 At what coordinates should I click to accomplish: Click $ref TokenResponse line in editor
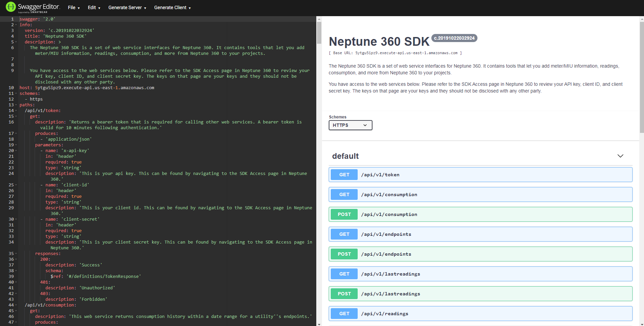click(x=96, y=277)
